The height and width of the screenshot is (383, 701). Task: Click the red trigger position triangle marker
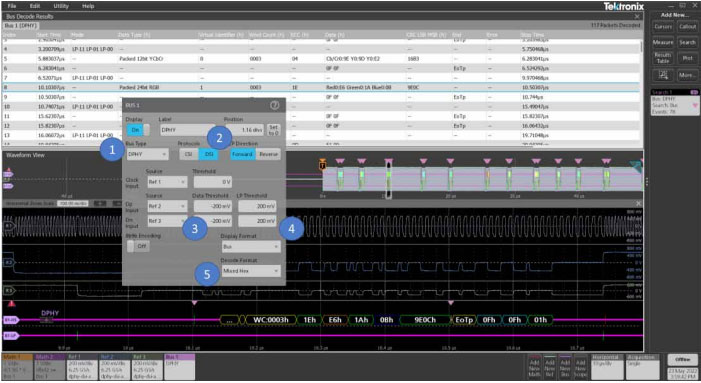tap(12, 304)
